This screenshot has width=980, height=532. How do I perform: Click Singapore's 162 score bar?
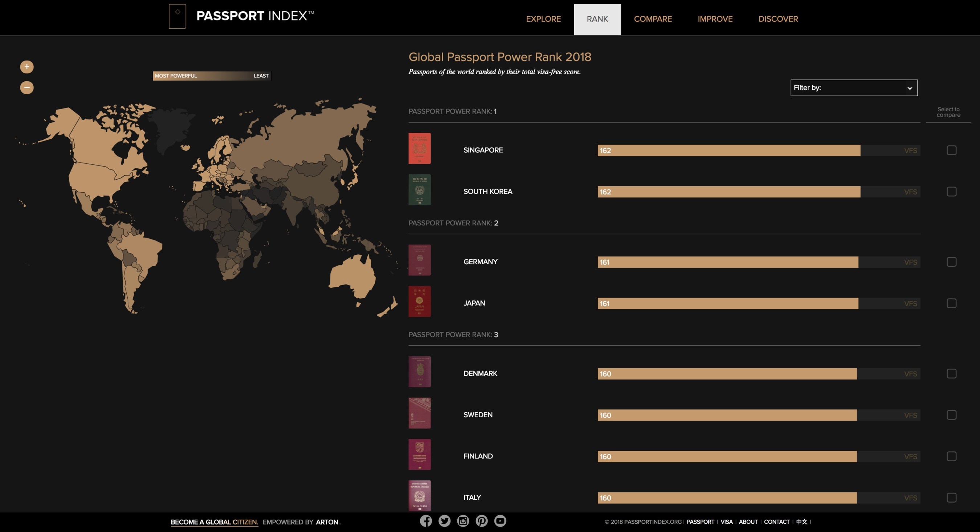(x=729, y=150)
